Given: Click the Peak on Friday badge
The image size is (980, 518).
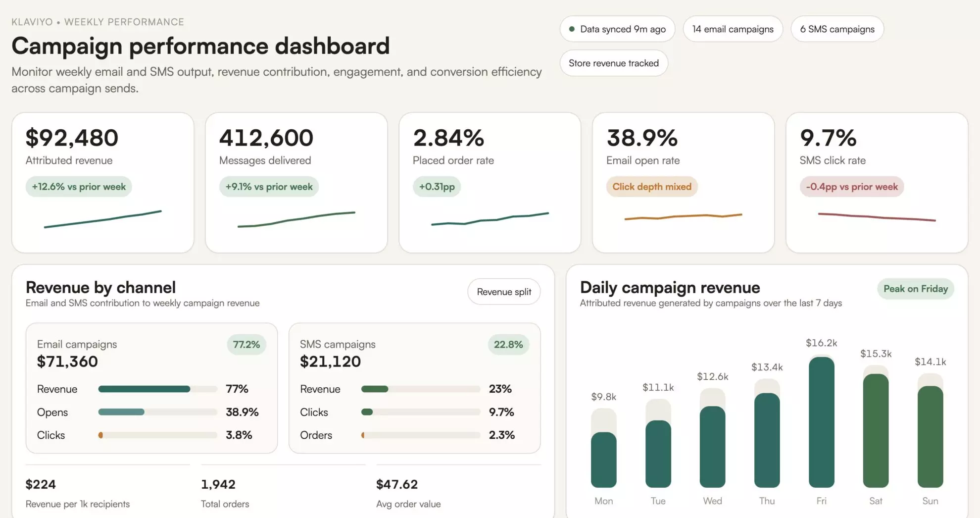Looking at the screenshot, I should pyautogui.click(x=916, y=289).
